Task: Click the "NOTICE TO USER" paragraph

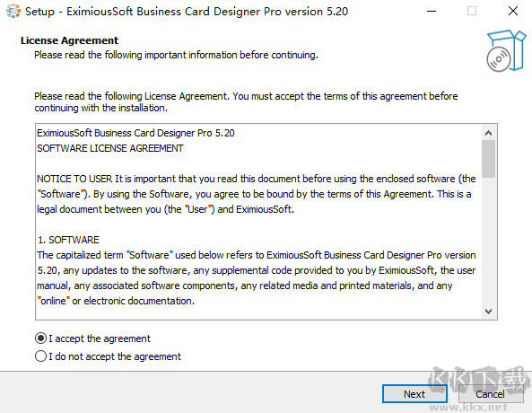Action: (257, 194)
